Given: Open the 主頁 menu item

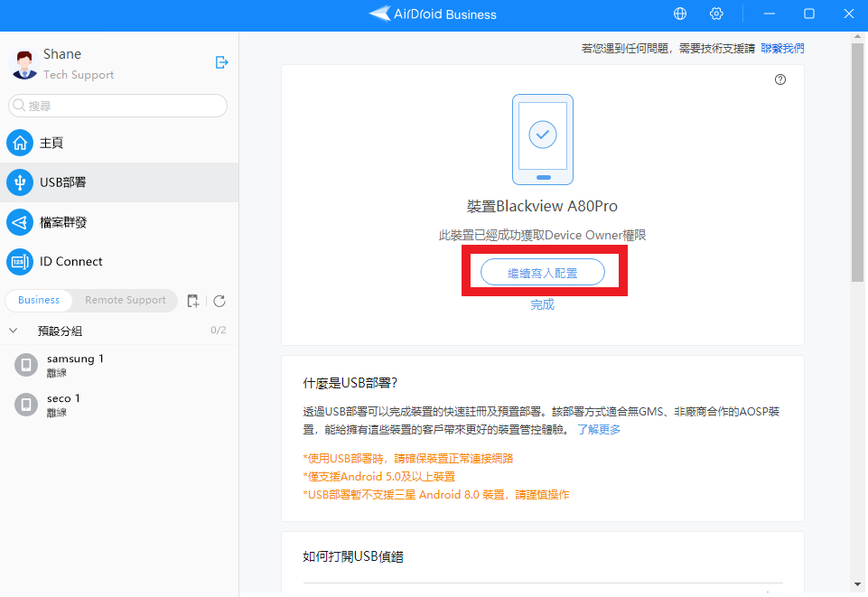Looking at the screenshot, I should click(x=119, y=143).
